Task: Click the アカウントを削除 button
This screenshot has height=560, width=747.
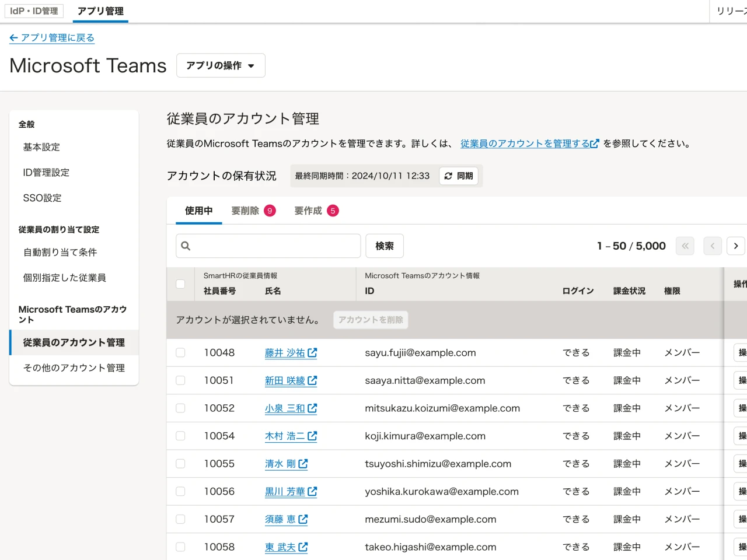Action: (x=371, y=320)
